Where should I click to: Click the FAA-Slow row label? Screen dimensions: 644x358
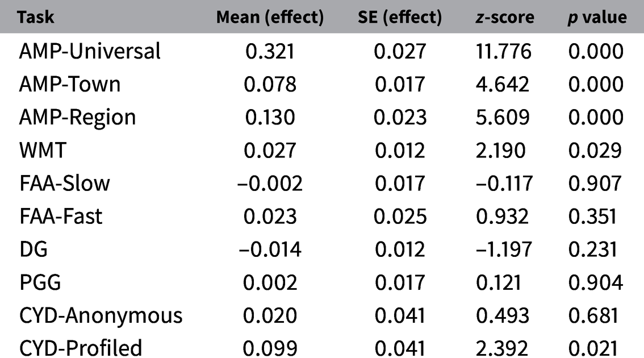click(64, 184)
